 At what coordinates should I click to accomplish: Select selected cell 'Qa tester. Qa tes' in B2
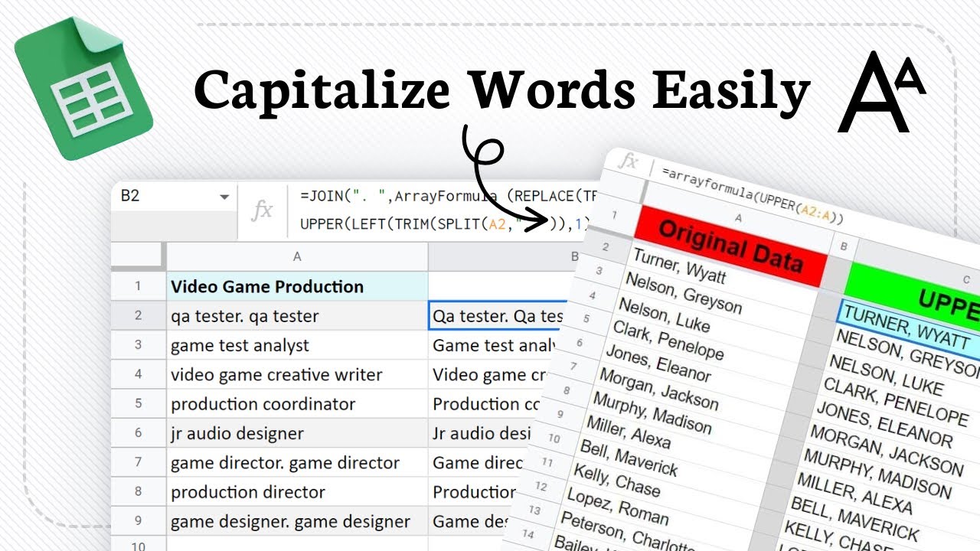(498, 316)
